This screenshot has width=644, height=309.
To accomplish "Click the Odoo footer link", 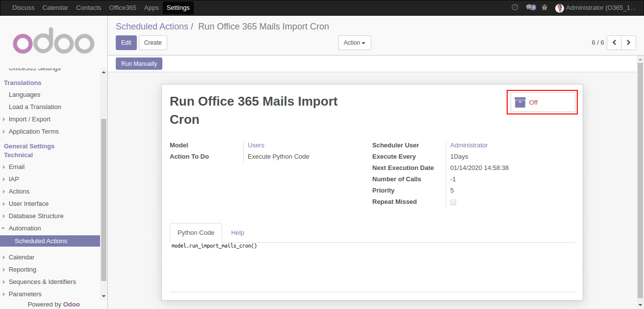I will point(72,305).
